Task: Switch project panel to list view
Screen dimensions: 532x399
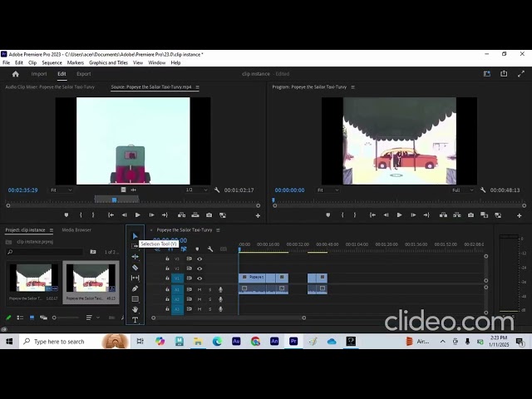Action: (20, 318)
